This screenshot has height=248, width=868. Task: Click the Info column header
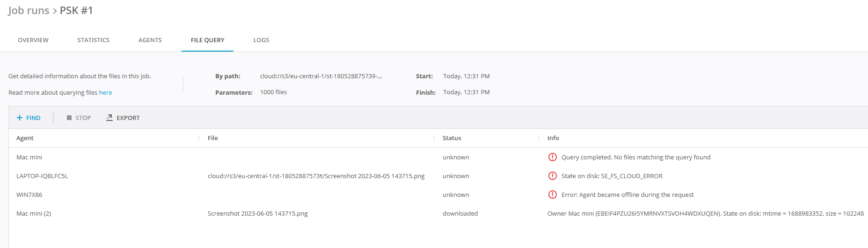click(x=553, y=138)
